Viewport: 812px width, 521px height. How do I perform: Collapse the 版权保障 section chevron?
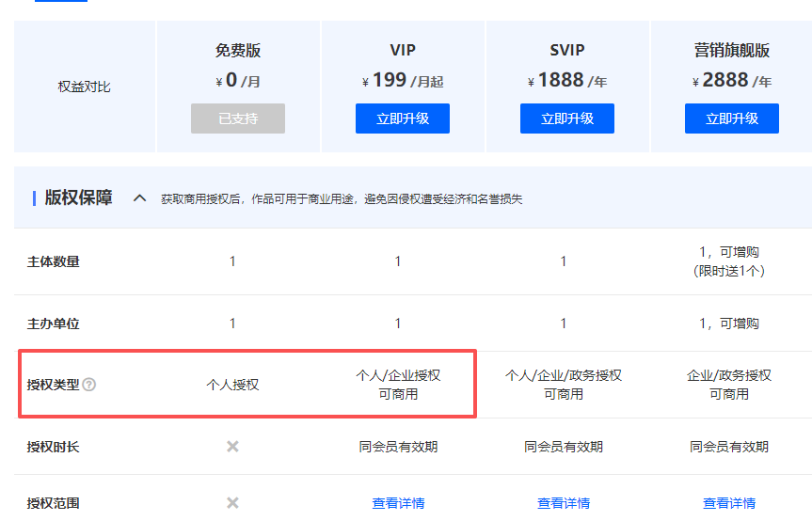(140, 198)
